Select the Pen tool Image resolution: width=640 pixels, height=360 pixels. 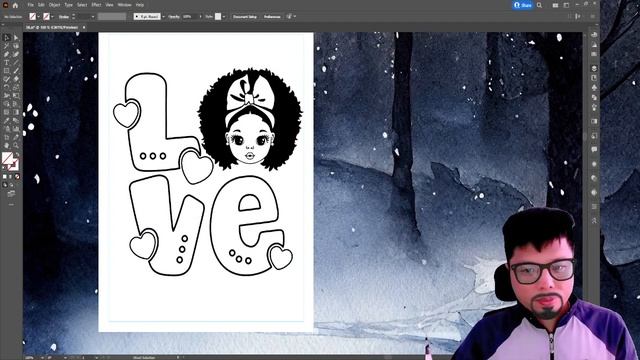tap(7, 54)
